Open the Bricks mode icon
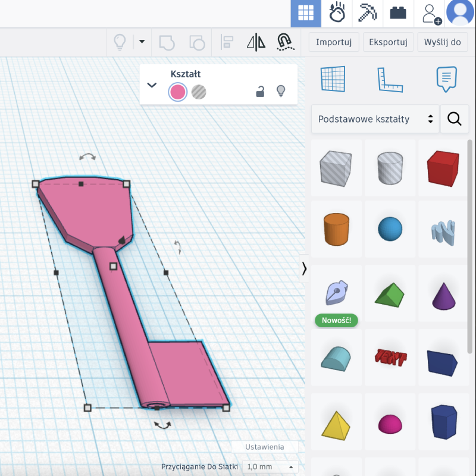Viewport: 476px width, 476px height. click(398, 13)
